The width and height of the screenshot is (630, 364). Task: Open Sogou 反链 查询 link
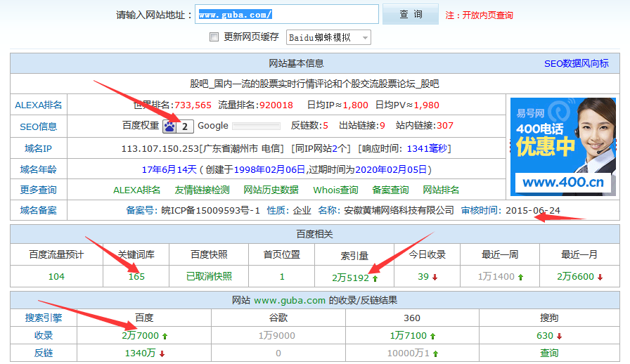549,353
